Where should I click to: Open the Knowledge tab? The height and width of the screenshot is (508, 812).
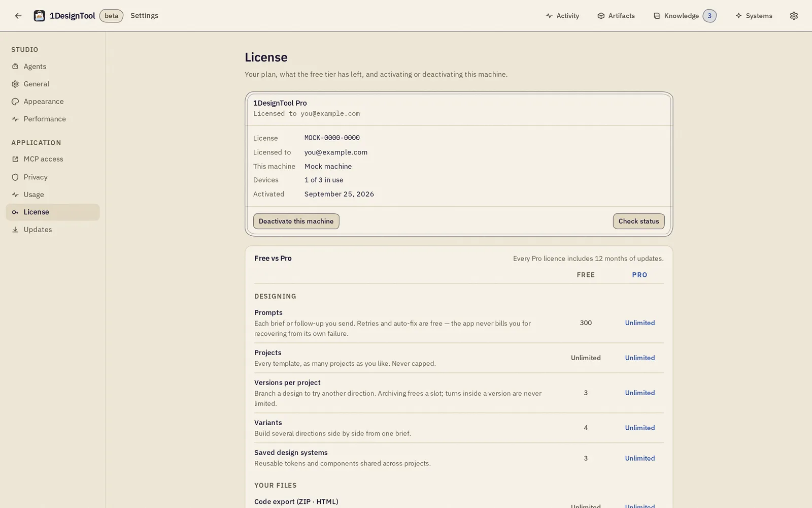click(x=685, y=16)
